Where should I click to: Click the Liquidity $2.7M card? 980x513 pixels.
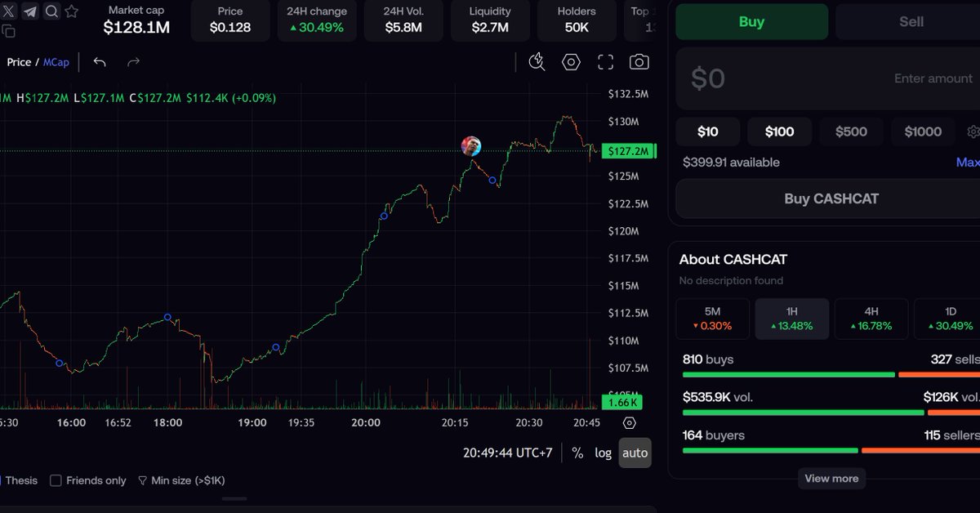490,20
